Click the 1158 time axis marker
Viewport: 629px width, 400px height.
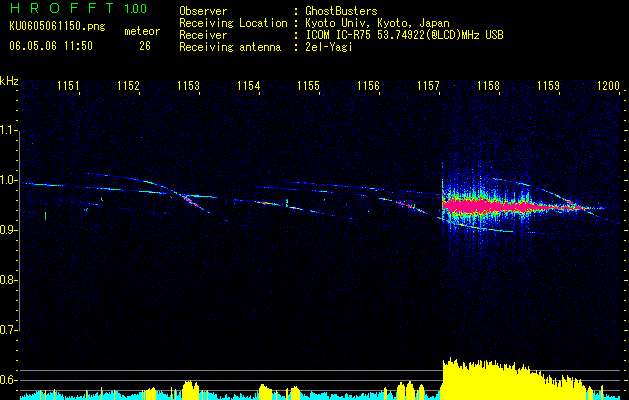488,85
